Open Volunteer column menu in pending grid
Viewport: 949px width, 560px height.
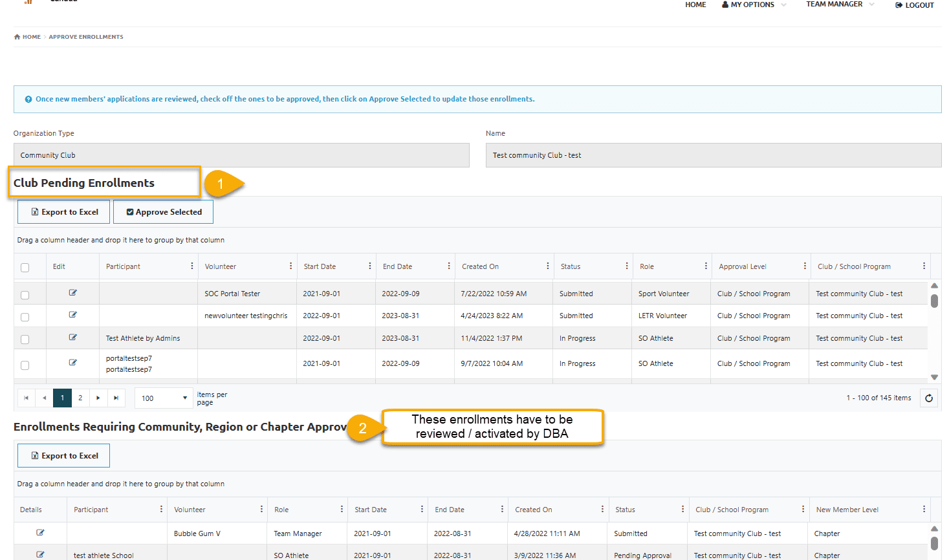(x=290, y=266)
